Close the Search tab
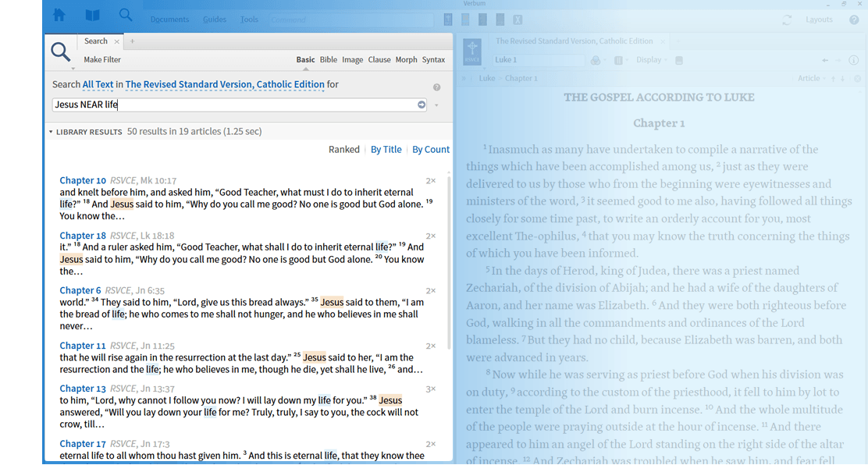This screenshot has height=465, width=868. pos(117,41)
